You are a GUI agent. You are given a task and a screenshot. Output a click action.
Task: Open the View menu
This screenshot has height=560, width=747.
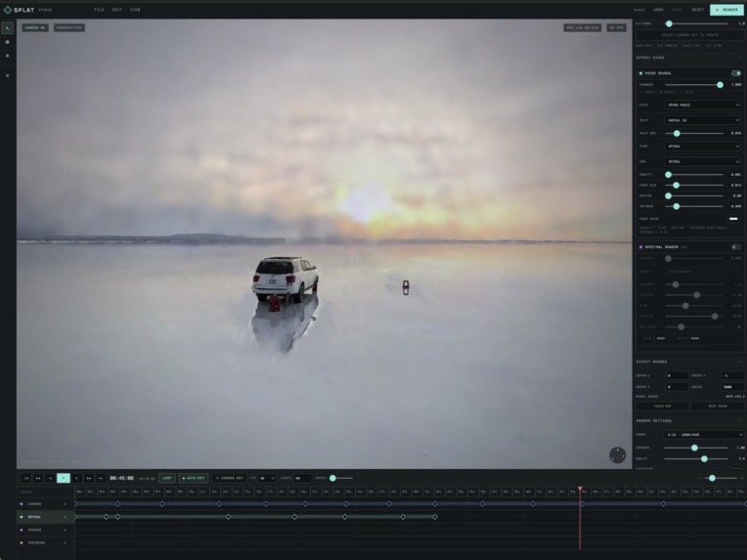pos(135,10)
